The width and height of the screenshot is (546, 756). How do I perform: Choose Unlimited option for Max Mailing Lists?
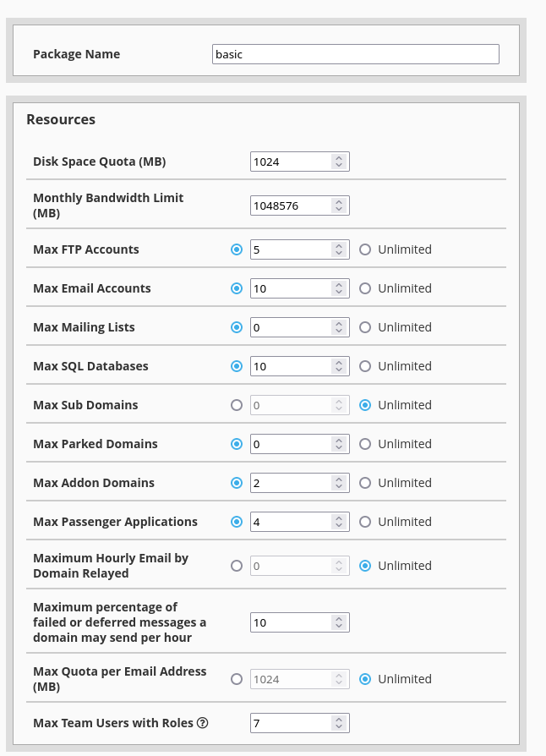[365, 327]
